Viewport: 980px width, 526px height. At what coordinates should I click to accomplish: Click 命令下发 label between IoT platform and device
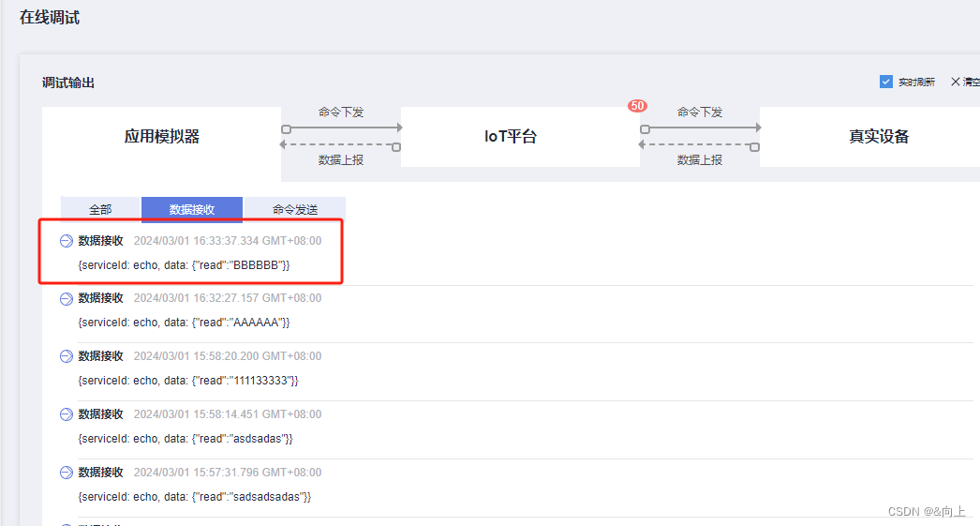point(700,112)
